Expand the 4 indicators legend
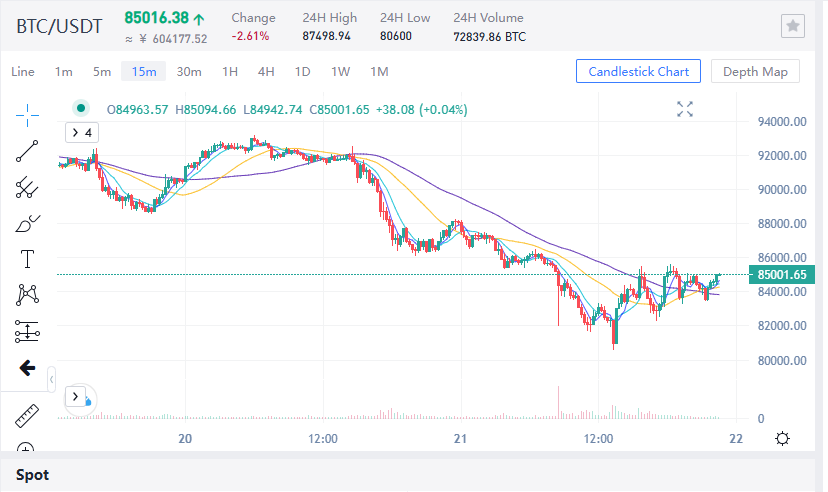828x492 pixels. coord(82,133)
